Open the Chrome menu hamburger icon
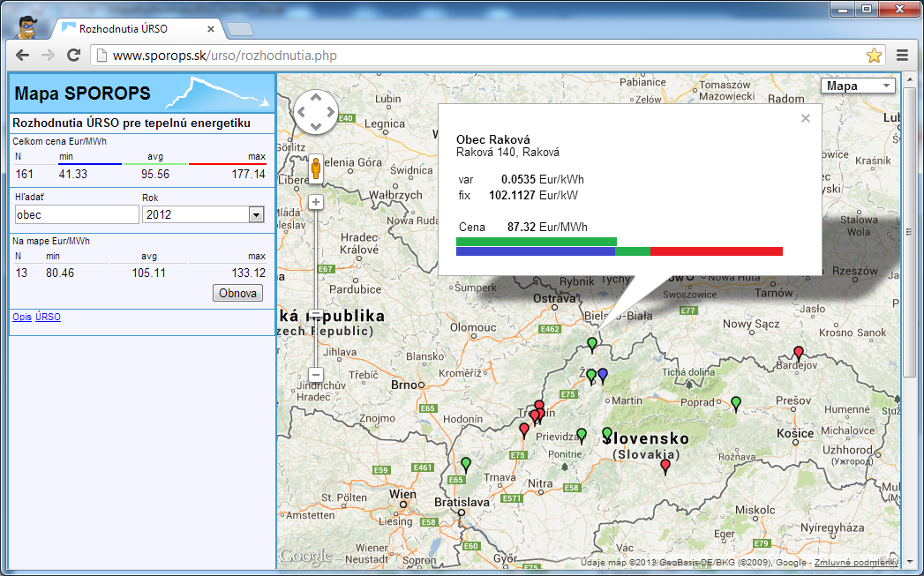This screenshot has height=576, width=924. pyautogui.click(x=902, y=56)
